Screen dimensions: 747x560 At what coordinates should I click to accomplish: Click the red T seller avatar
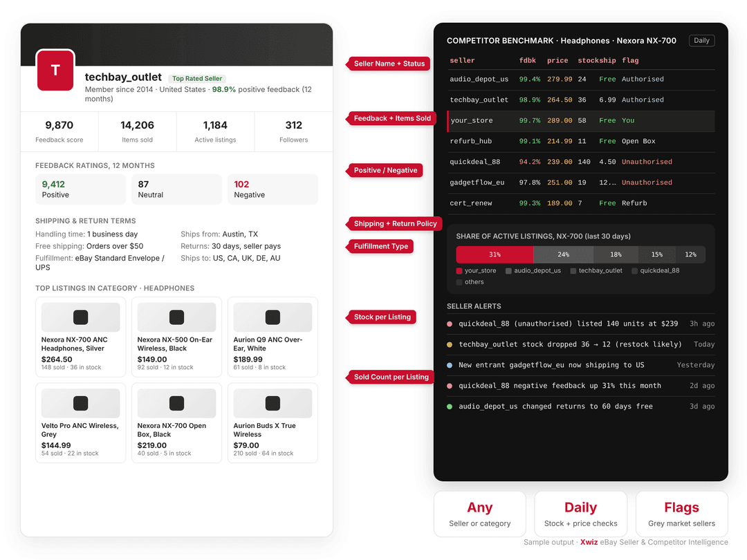(x=55, y=70)
